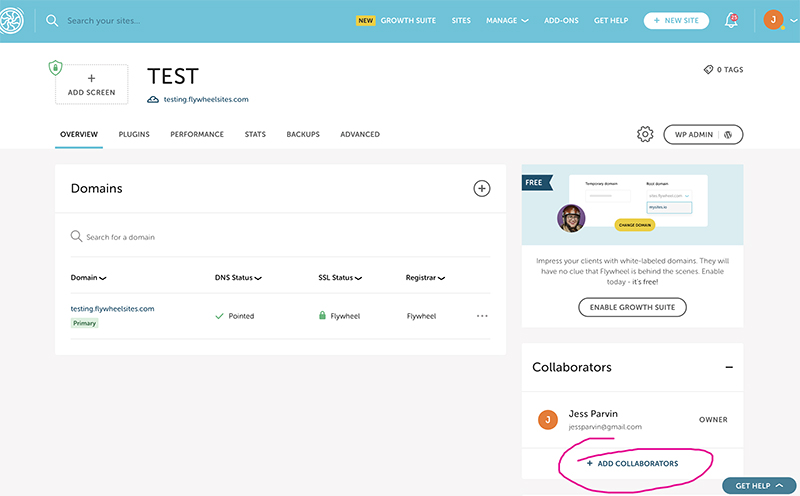Click the Primary label badge

pyautogui.click(x=84, y=323)
